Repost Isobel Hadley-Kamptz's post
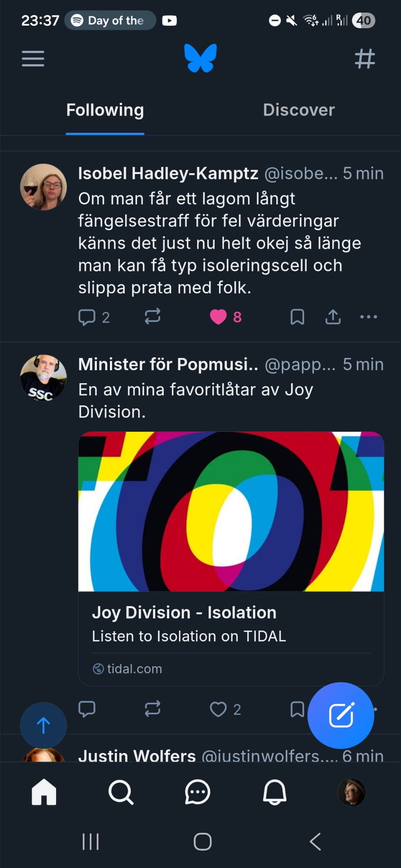Screen dimensions: 401x868 [152, 317]
